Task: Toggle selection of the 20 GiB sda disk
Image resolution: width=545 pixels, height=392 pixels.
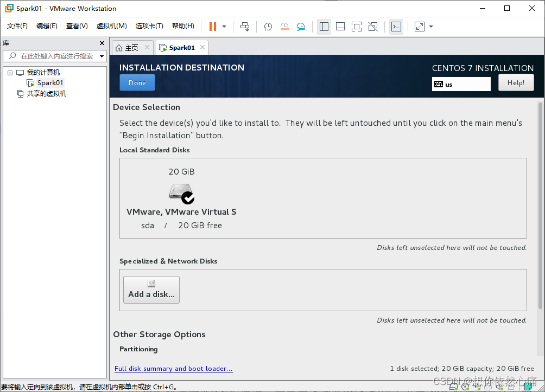Action: click(181, 194)
